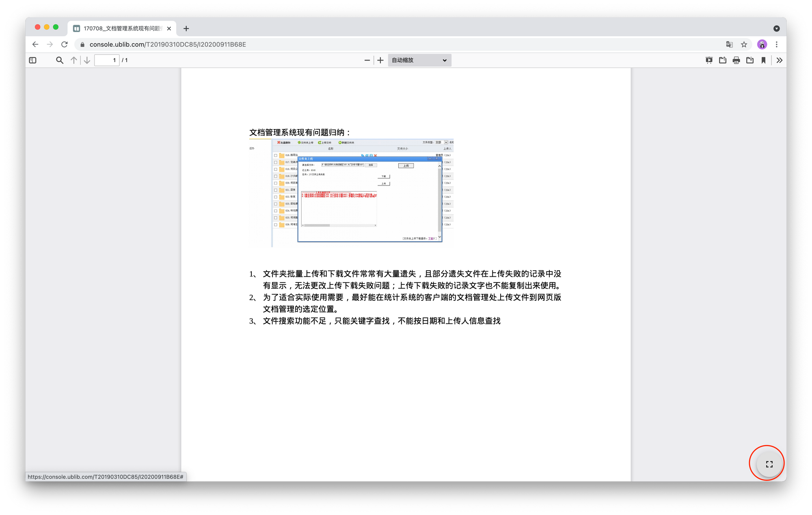
Task: Open the 自动缩放 zoom dropdown
Action: point(419,60)
